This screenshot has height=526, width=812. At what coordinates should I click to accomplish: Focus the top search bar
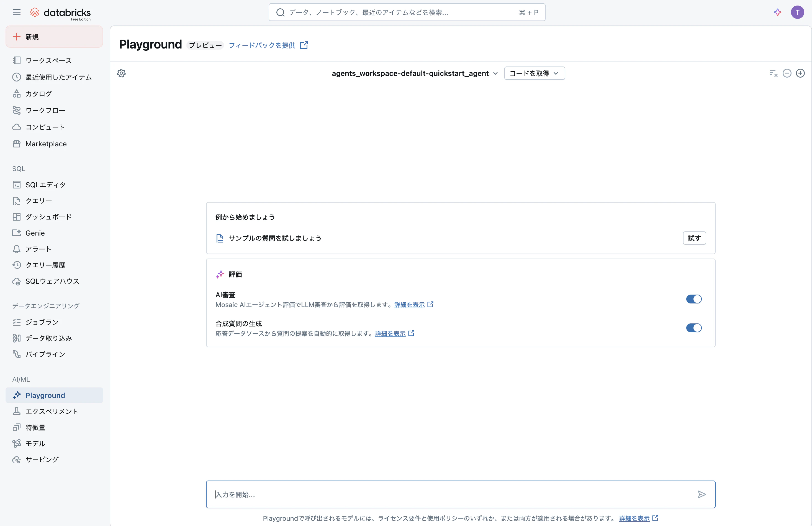tap(407, 13)
